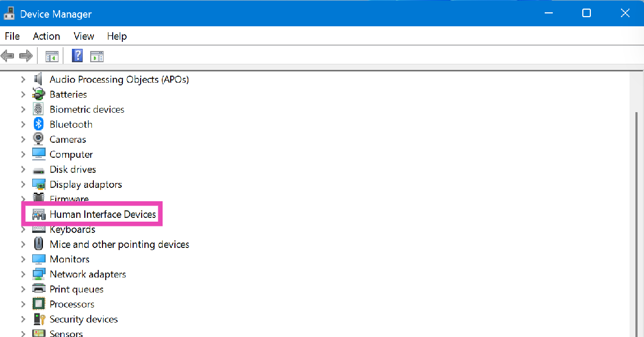Open the Help menu
644x337 pixels.
tap(116, 36)
